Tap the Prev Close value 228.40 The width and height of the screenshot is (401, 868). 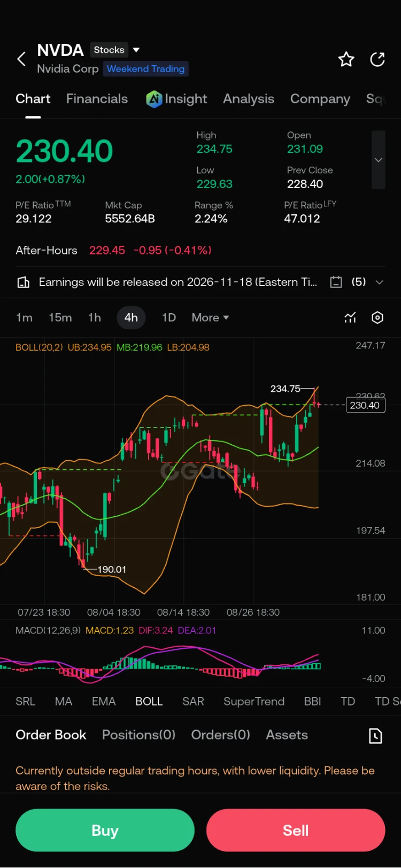pos(305,184)
